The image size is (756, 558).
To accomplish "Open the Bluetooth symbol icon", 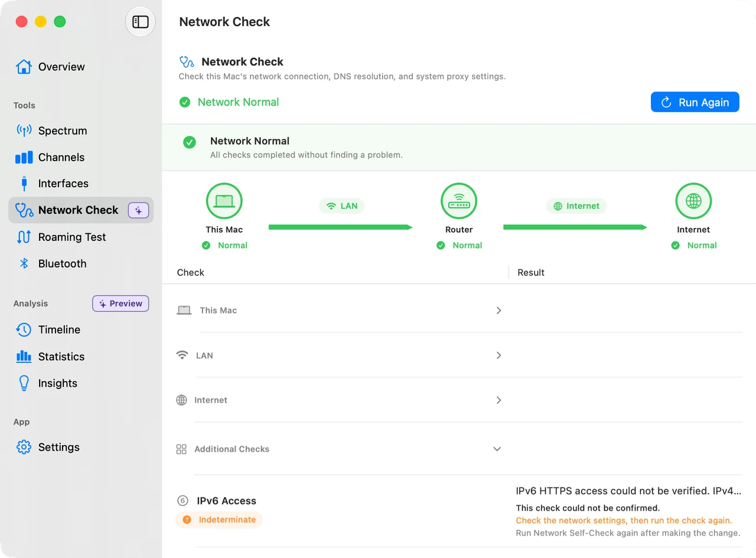I will pyautogui.click(x=24, y=263).
